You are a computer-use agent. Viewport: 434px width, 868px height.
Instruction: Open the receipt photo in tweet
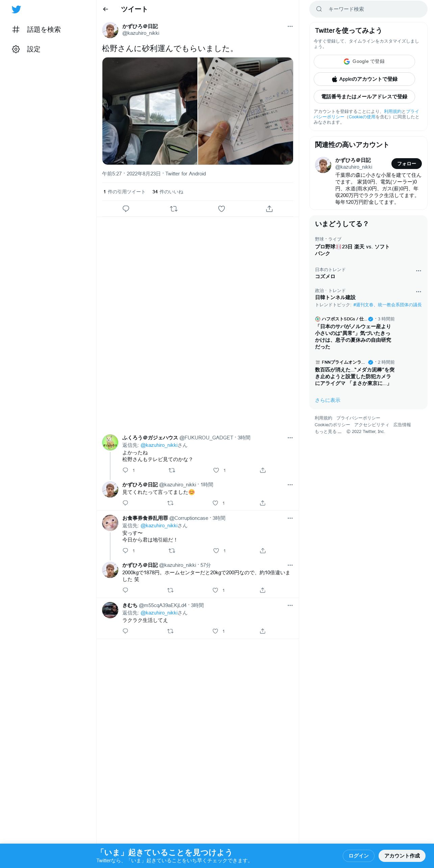pos(245,111)
